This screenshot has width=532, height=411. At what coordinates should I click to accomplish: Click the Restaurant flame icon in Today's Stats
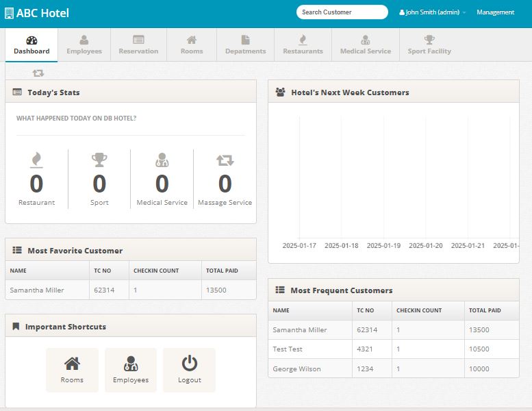click(36, 160)
